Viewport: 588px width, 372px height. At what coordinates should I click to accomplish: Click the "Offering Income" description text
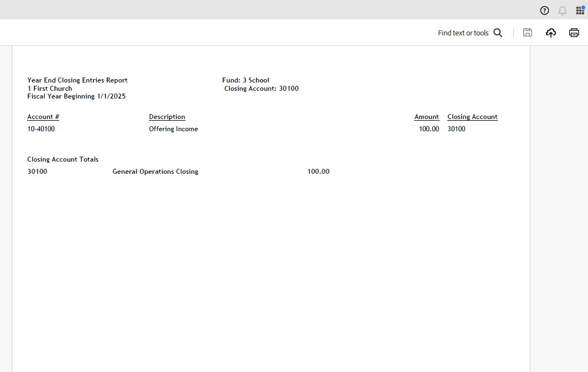[173, 129]
